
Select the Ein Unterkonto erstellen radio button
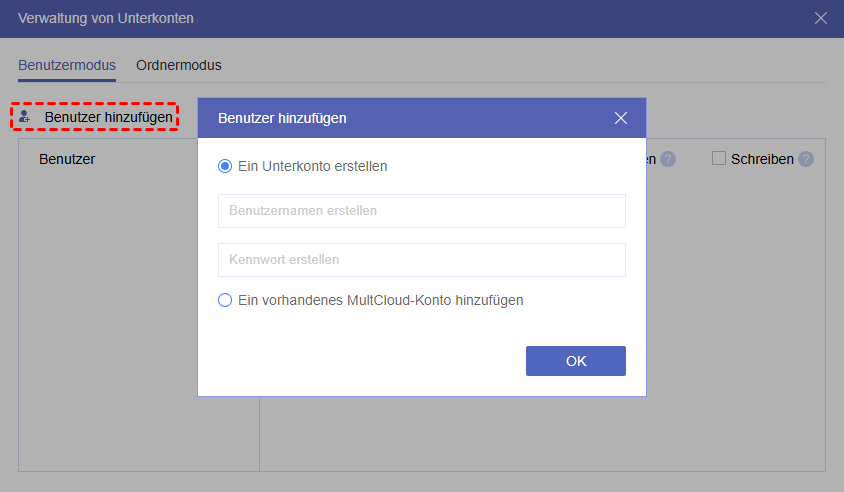coord(225,166)
